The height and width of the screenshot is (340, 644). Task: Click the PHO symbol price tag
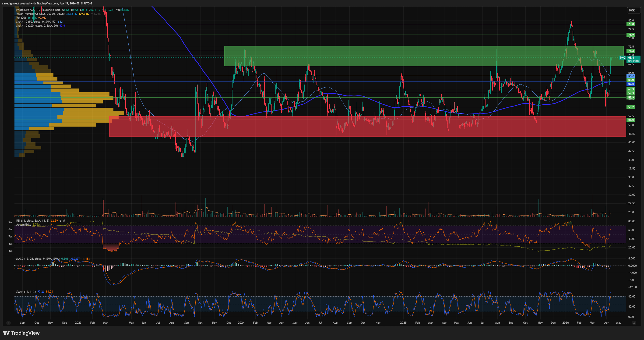[623, 58]
